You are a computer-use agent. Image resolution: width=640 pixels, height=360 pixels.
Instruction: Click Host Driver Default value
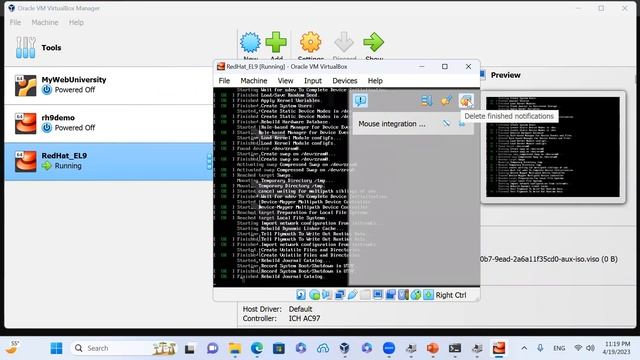(x=300, y=309)
